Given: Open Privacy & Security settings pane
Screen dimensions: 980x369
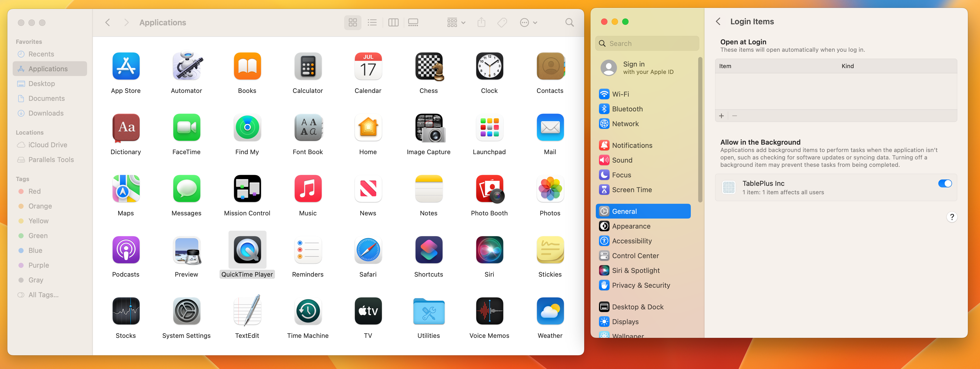Looking at the screenshot, I should click(x=641, y=285).
